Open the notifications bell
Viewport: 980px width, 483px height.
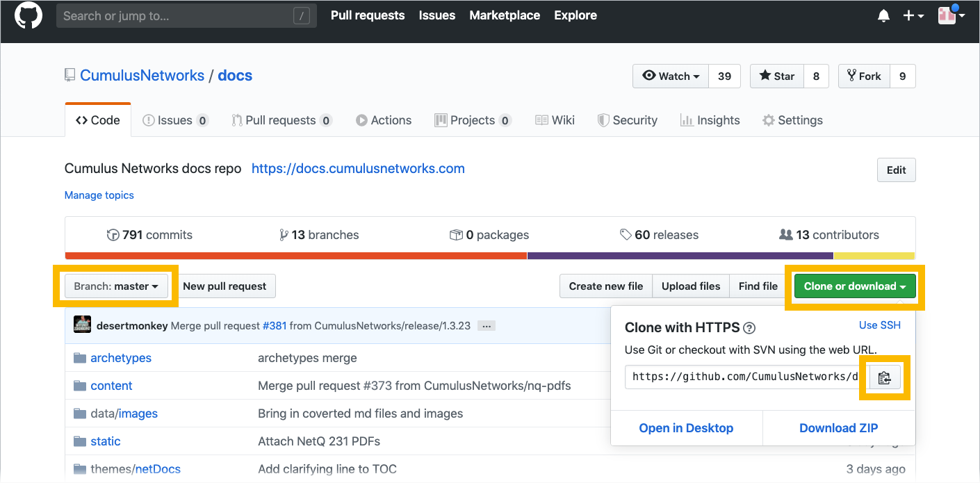point(883,16)
